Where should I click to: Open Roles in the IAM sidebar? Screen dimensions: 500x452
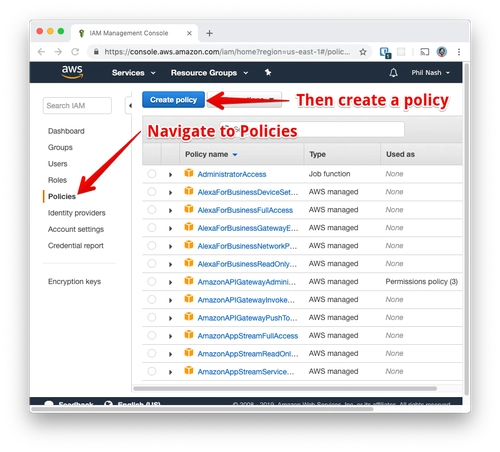point(57,180)
